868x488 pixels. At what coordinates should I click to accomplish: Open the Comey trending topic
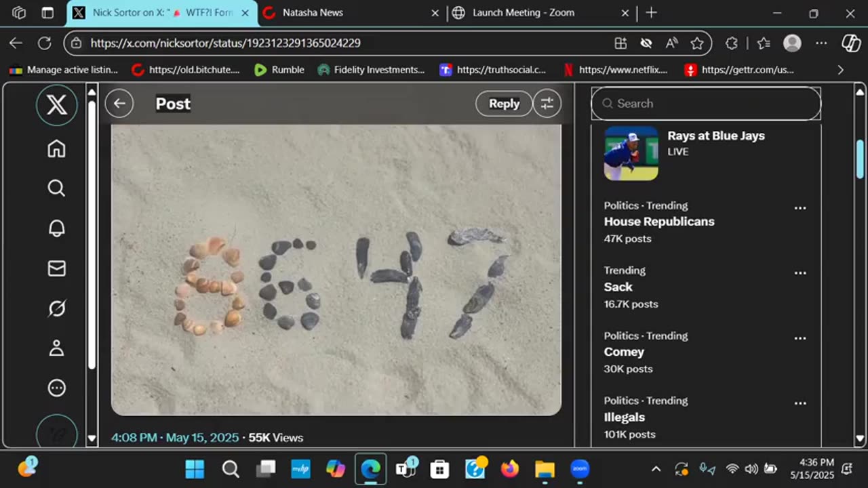[x=624, y=352]
